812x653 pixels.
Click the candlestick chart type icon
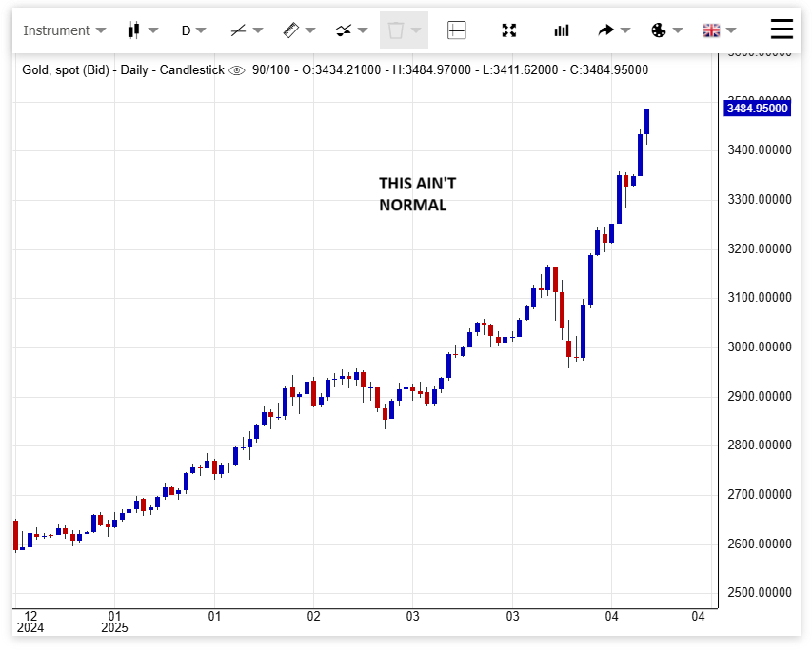(x=133, y=30)
